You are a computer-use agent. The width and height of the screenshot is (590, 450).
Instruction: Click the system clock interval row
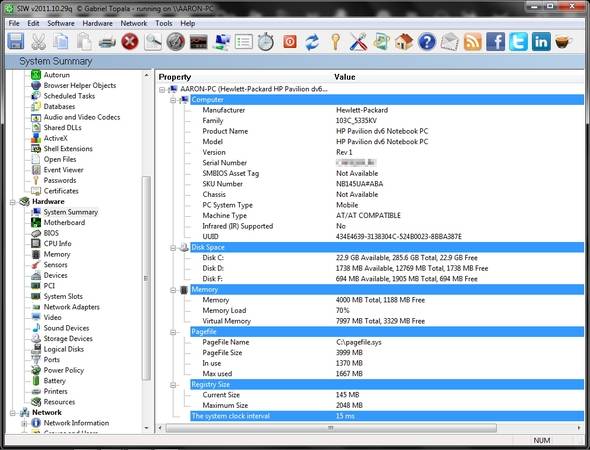click(386, 416)
